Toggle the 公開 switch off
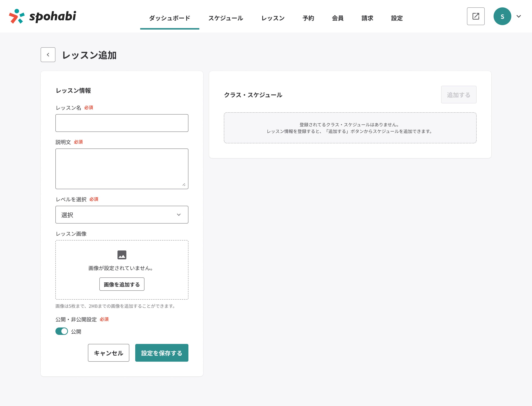 tap(62, 331)
